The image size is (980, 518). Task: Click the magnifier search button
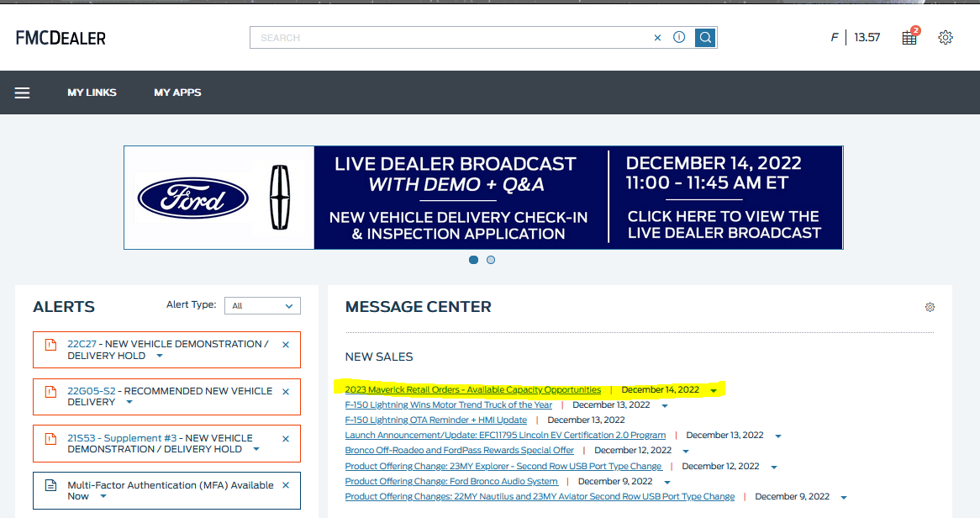[x=706, y=38]
